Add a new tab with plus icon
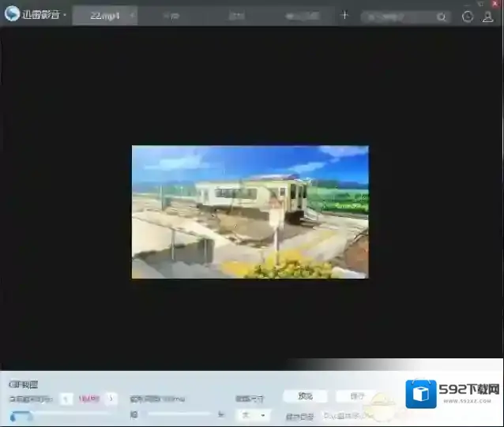The width and height of the screenshot is (504, 427). [344, 15]
